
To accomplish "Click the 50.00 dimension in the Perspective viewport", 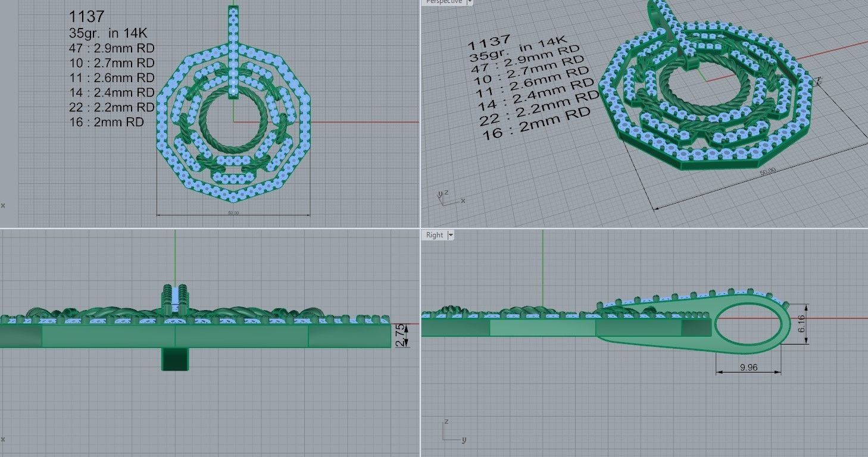I will pyautogui.click(x=767, y=171).
